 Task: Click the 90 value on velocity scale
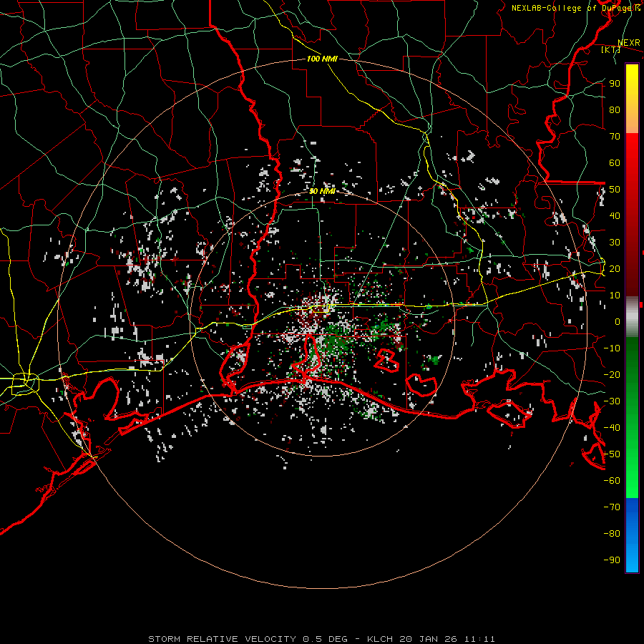[x=615, y=84]
